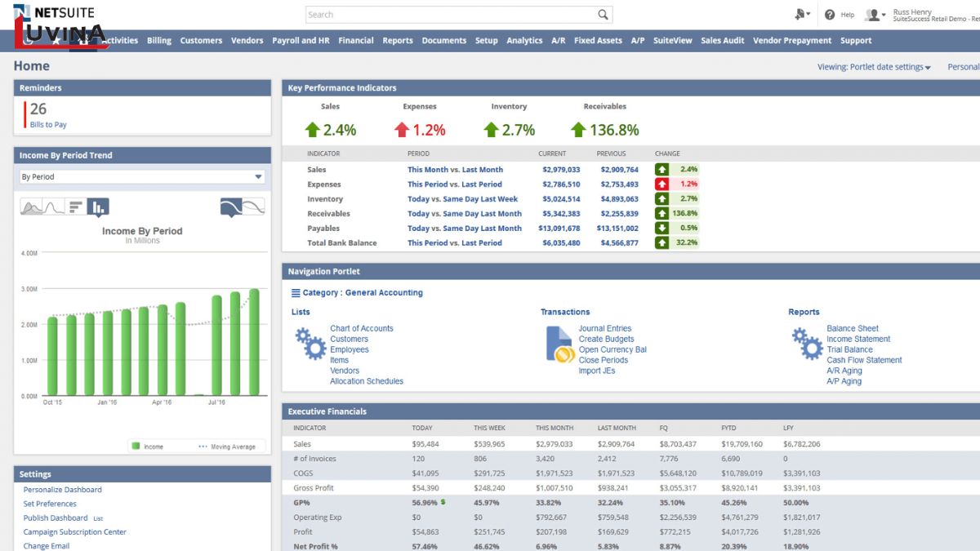Switch chart to area view icon
This screenshot has height=551, width=980.
pyautogui.click(x=32, y=207)
